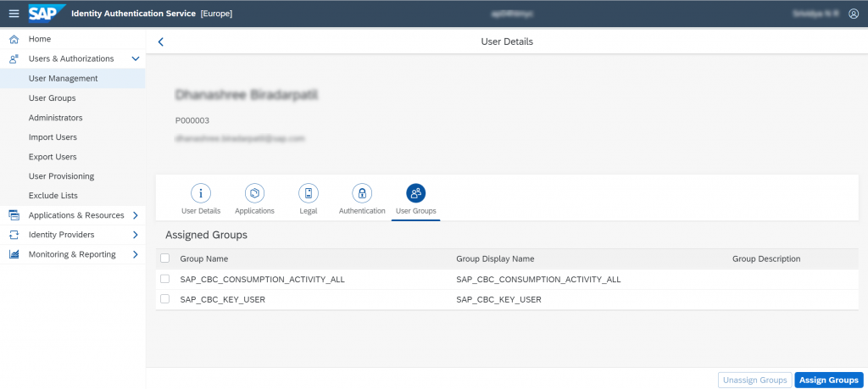Click the Legal document icon
The image size is (868, 389).
pos(309,193)
